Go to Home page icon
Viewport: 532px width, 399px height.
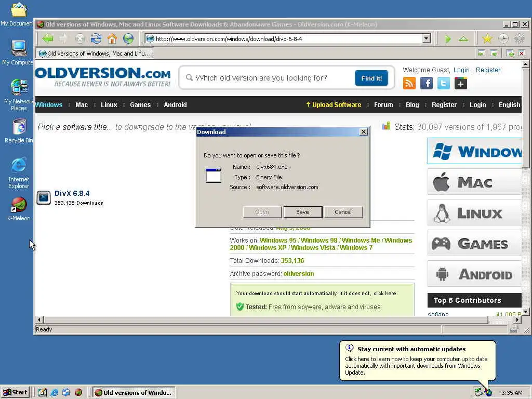tap(112, 38)
